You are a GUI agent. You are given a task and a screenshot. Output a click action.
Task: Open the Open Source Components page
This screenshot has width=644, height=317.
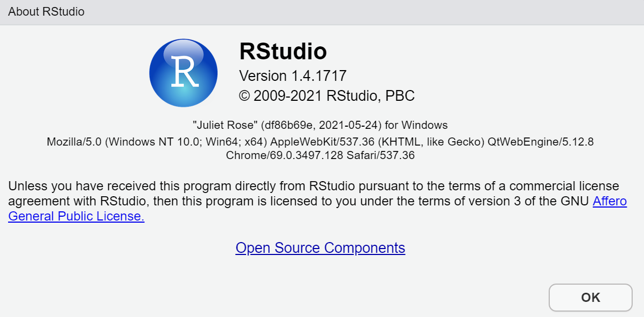pyautogui.click(x=320, y=248)
